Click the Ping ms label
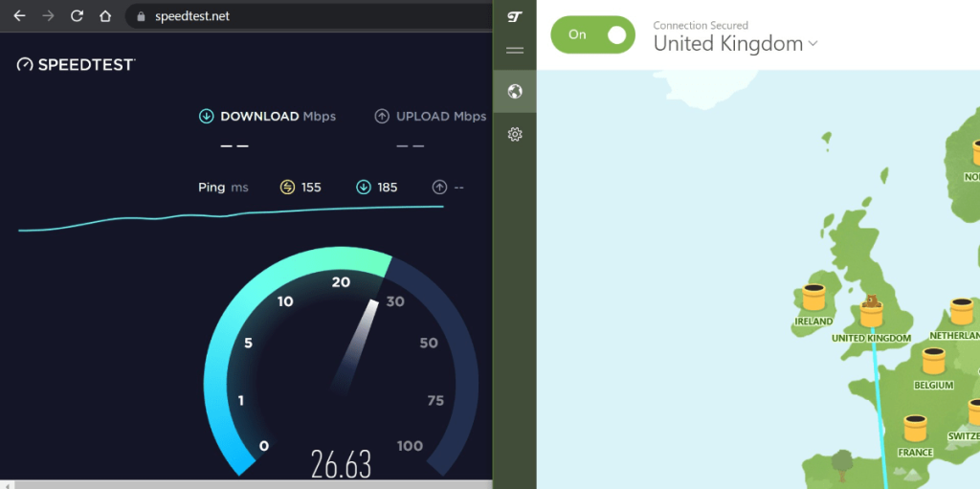 tap(223, 187)
